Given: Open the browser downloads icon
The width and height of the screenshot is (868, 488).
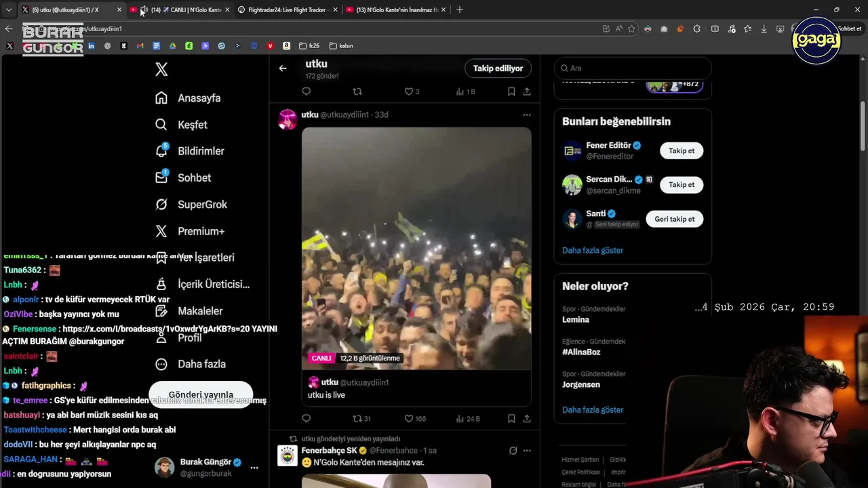Looking at the screenshot, I should tap(764, 28).
